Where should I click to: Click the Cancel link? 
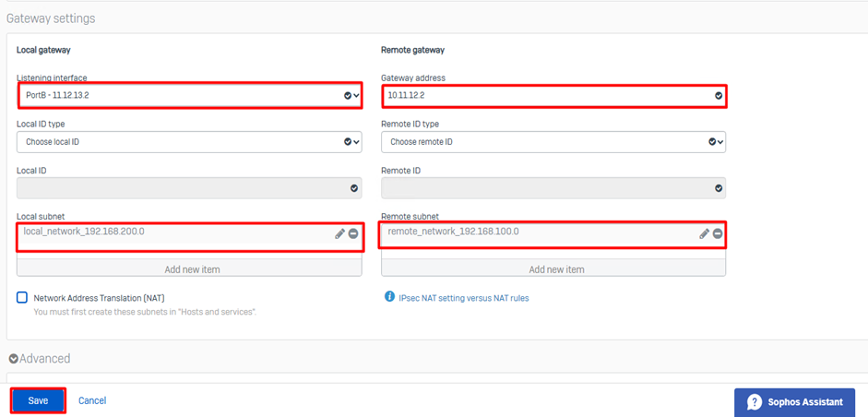coord(92,400)
